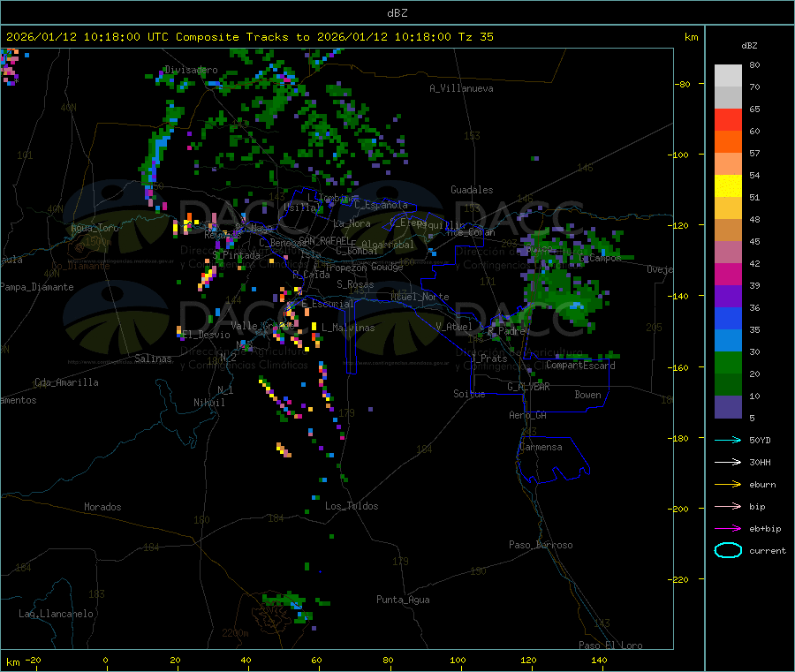This screenshot has height=672, width=795.
Task: Click the G_ALVEAR map label
Action: pyautogui.click(x=528, y=387)
